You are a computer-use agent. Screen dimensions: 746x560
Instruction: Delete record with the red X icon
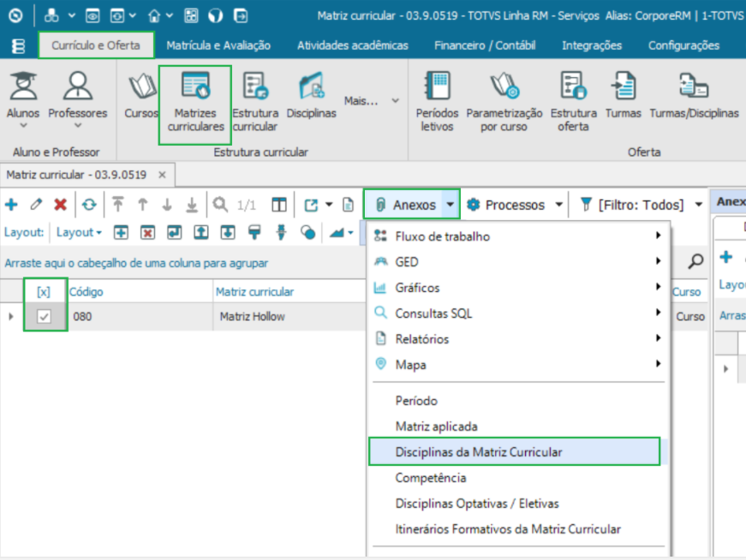(x=61, y=205)
